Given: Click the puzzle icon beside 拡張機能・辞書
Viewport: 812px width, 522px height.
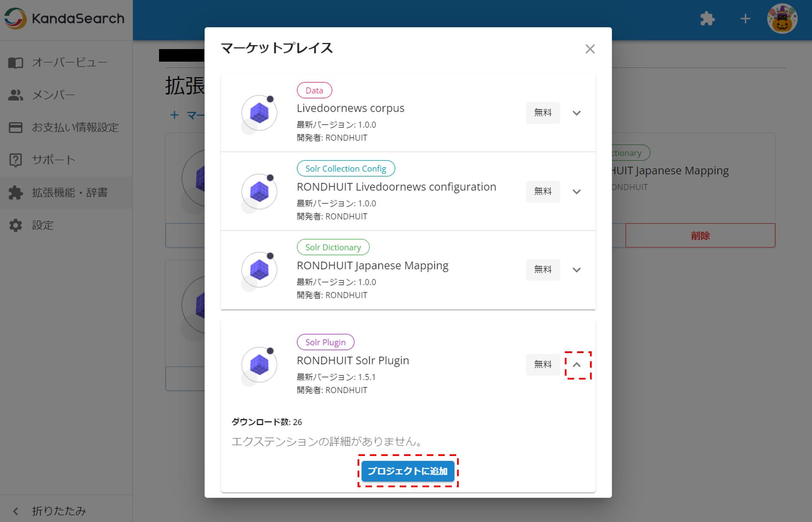Looking at the screenshot, I should click(x=16, y=193).
